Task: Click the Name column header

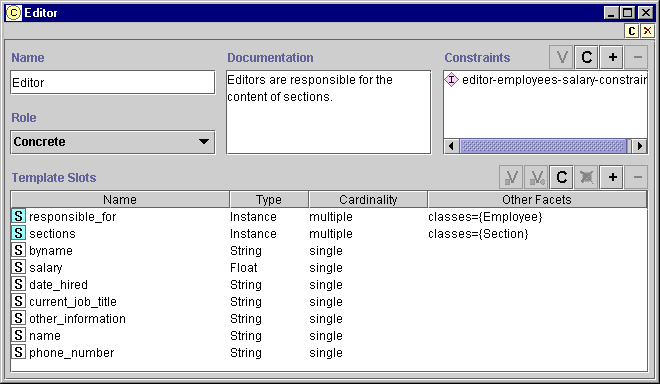Action: pyautogui.click(x=120, y=200)
